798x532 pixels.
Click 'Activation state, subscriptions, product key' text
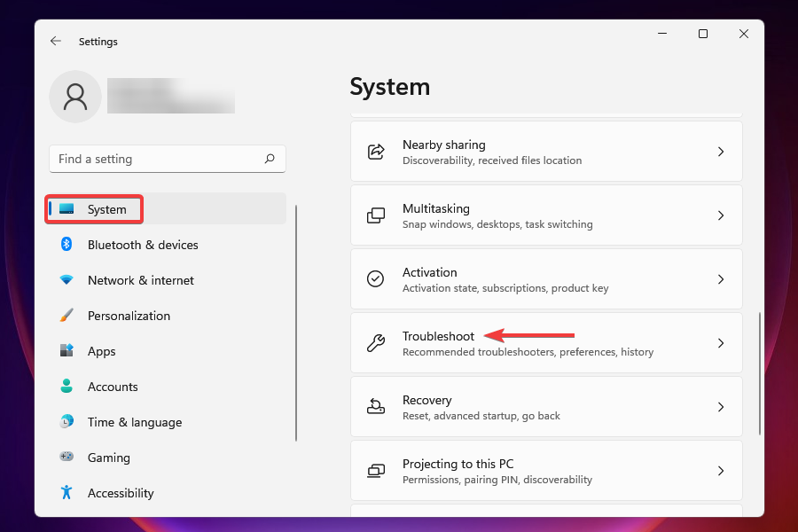[505, 288]
